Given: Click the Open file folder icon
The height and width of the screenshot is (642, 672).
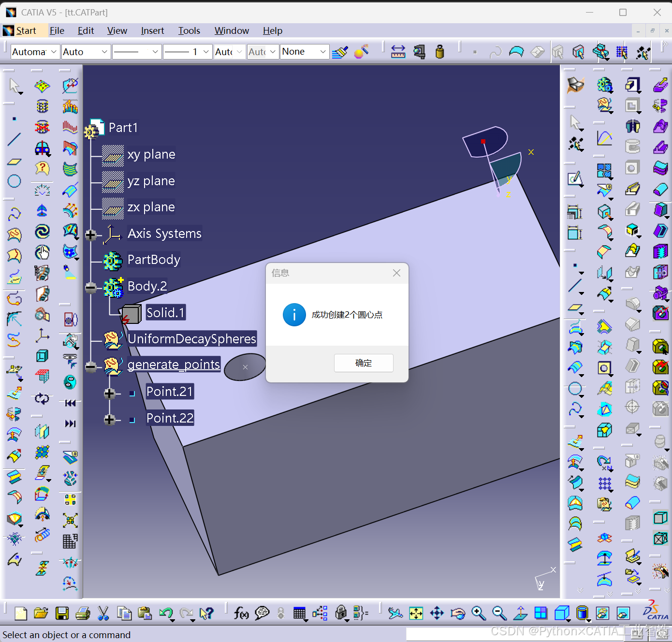Looking at the screenshot, I should coord(41,613).
